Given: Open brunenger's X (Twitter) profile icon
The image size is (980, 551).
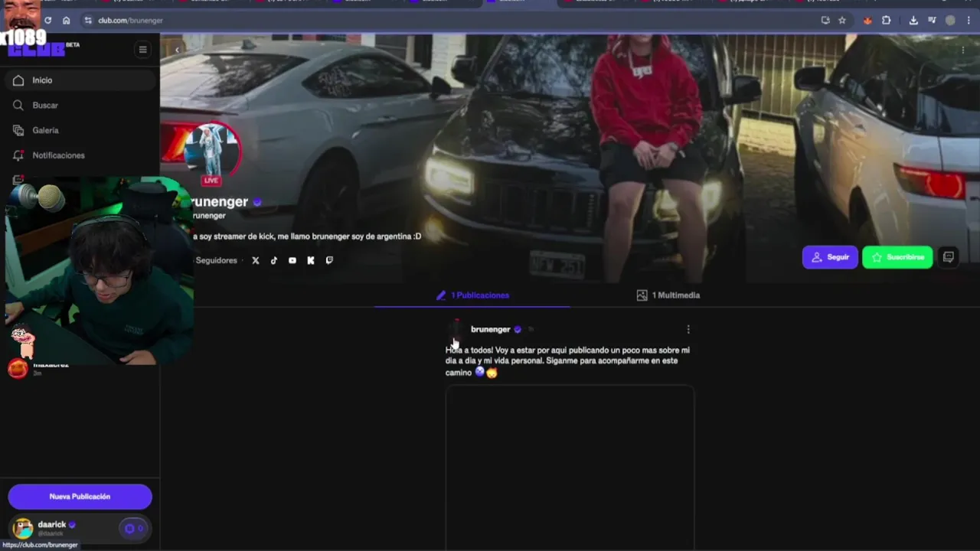Looking at the screenshot, I should [256, 260].
